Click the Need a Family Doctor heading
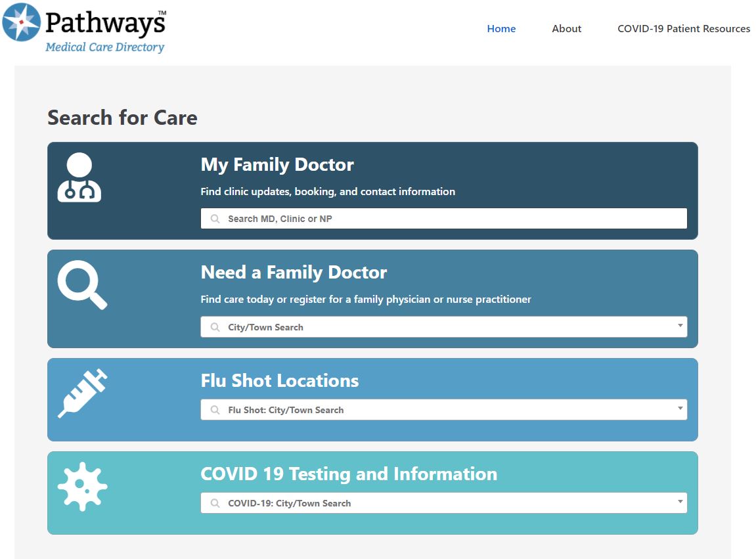 [294, 273]
